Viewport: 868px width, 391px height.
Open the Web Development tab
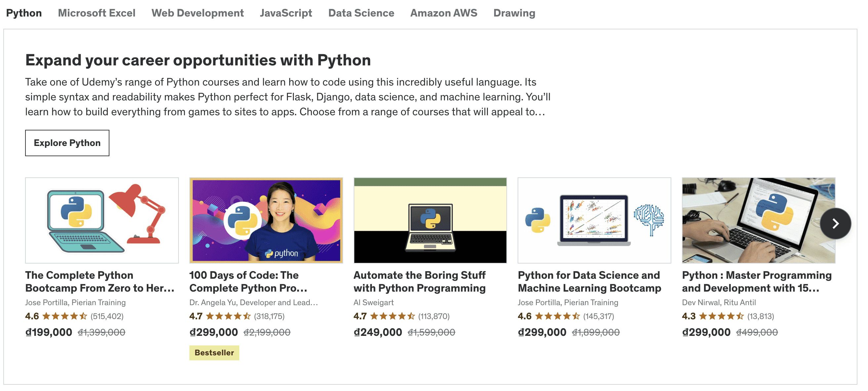(197, 13)
